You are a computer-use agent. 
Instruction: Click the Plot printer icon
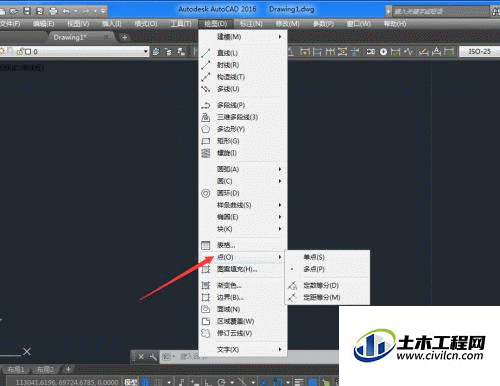tap(53, 11)
